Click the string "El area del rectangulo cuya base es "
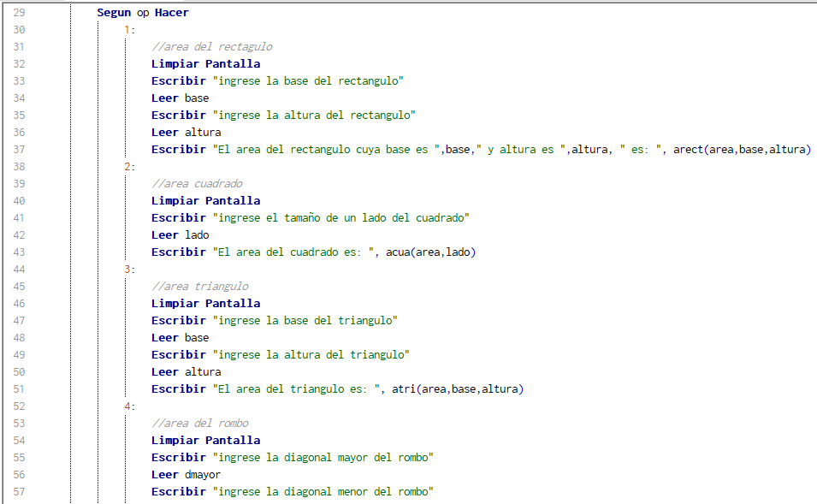Screen dimensions: 817x504 326,150
